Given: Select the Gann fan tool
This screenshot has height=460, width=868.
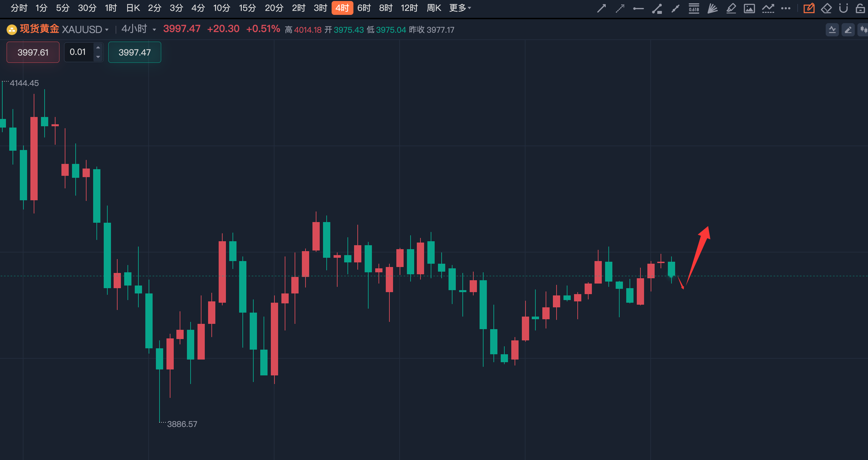Looking at the screenshot, I should (x=712, y=8).
